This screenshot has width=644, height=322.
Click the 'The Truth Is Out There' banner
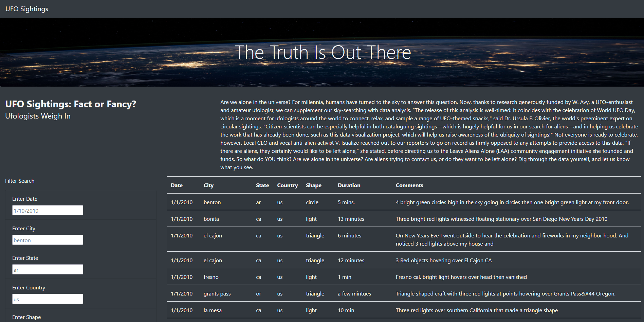point(322,52)
